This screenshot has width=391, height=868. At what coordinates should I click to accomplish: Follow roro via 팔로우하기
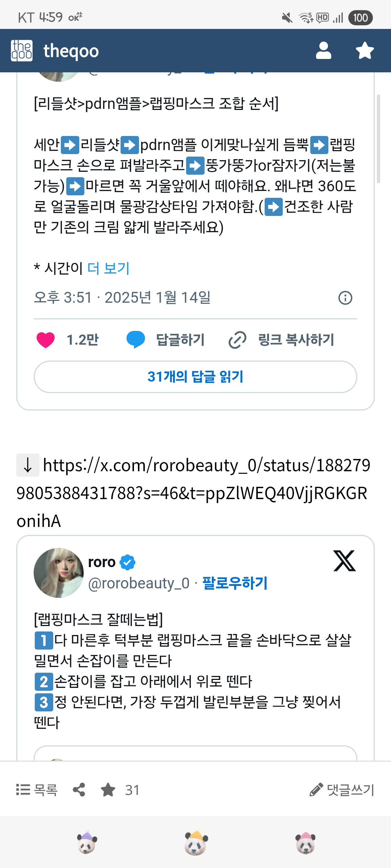coord(235,583)
